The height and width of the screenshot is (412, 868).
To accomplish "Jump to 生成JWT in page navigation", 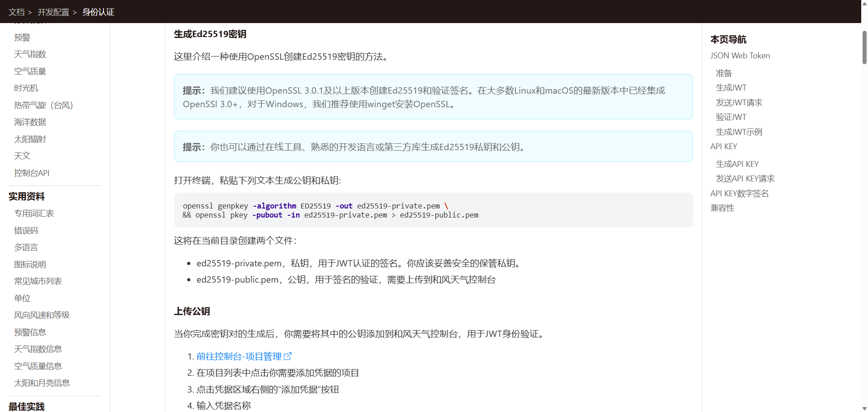I will 731,88.
